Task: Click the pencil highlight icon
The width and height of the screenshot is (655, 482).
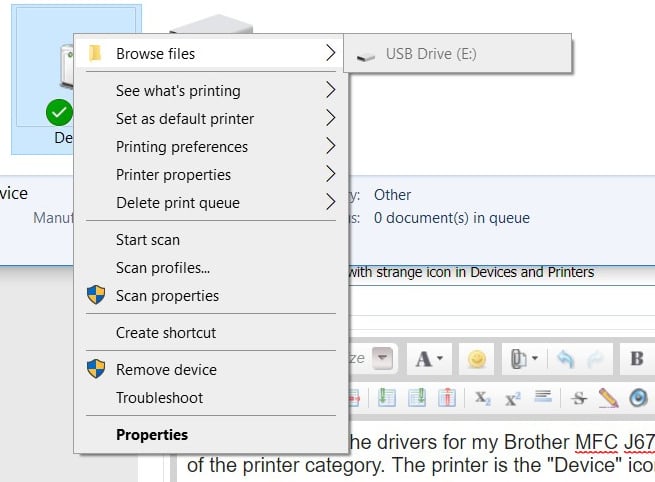Action: (x=607, y=398)
